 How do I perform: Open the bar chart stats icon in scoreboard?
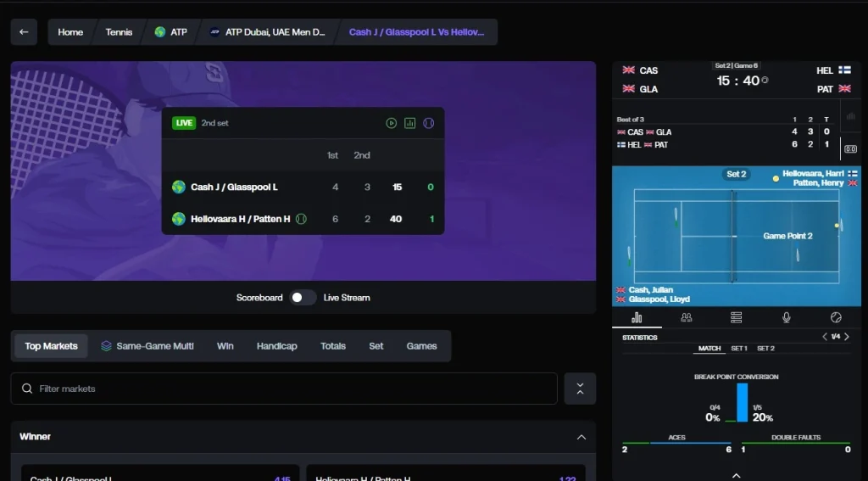tap(409, 123)
